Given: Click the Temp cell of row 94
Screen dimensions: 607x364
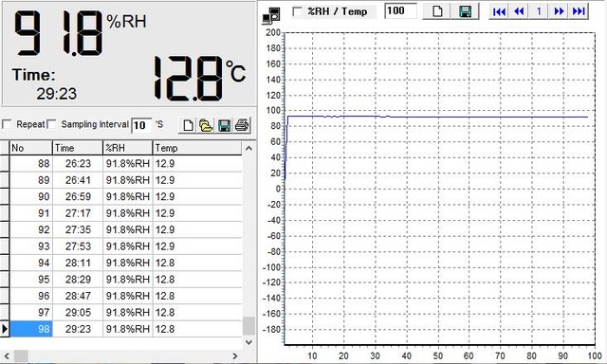Looking at the screenshot, I should [x=197, y=263].
